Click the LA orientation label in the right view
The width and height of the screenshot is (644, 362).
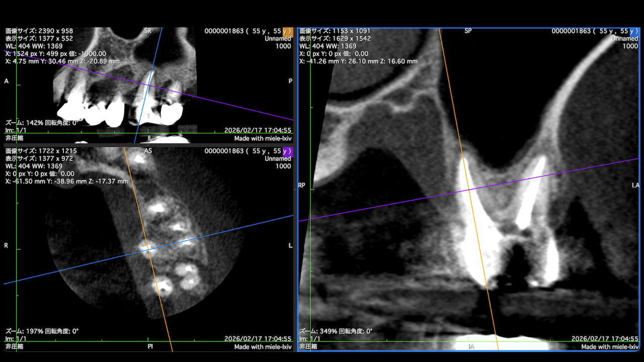635,186
